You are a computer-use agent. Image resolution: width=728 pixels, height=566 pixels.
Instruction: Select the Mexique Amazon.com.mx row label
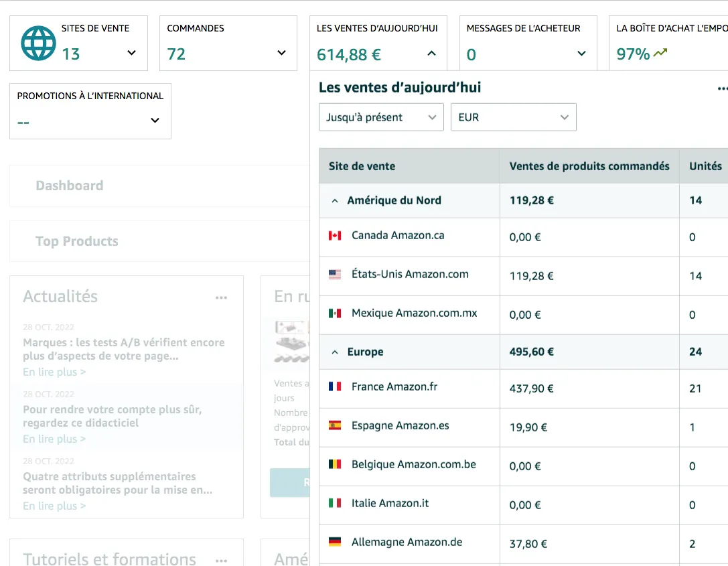coord(414,313)
